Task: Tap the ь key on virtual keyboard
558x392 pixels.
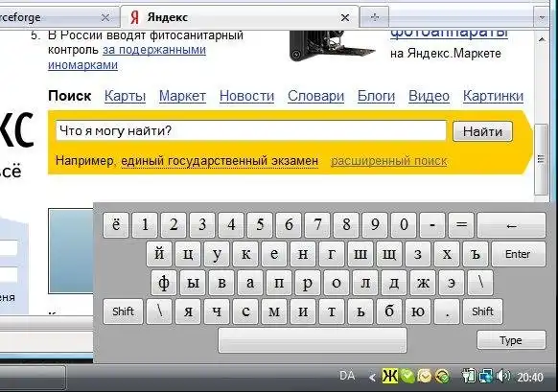Action: click(360, 311)
